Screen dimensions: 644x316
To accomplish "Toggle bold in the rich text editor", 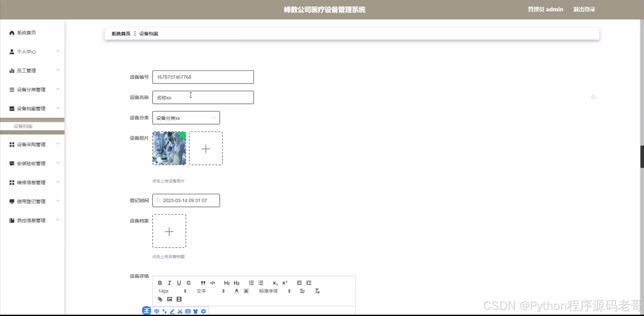I will tap(160, 283).
